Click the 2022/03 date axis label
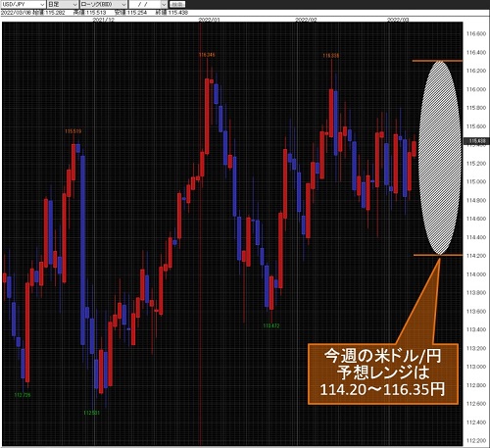The height and width of the screenshot is (448, 490). point(398,20)
